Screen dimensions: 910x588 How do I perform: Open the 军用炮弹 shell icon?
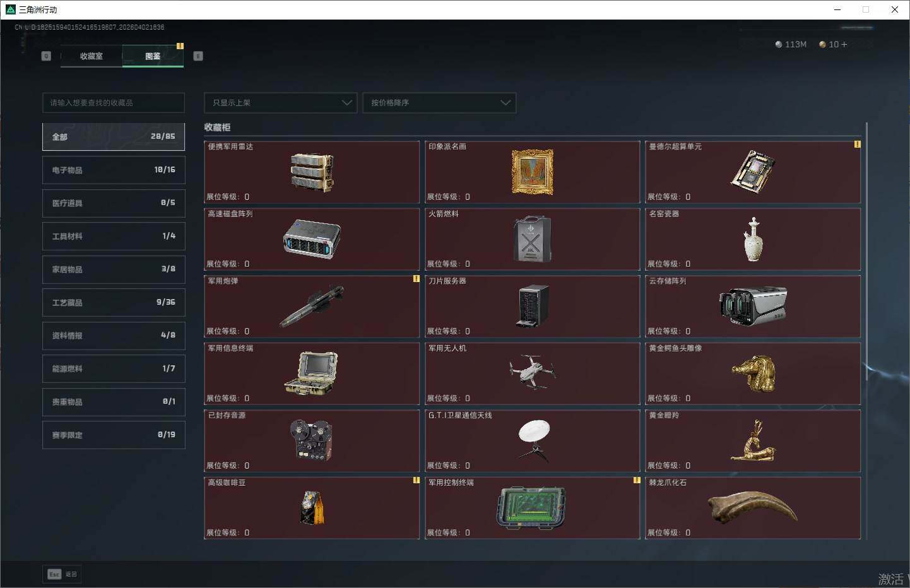(x=312, y=306)
